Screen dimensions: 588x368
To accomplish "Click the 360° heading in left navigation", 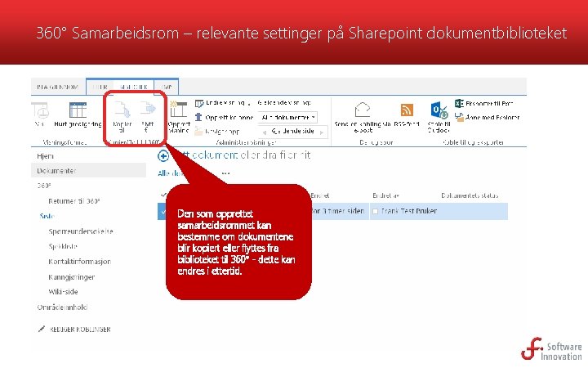I will [44, 186].
